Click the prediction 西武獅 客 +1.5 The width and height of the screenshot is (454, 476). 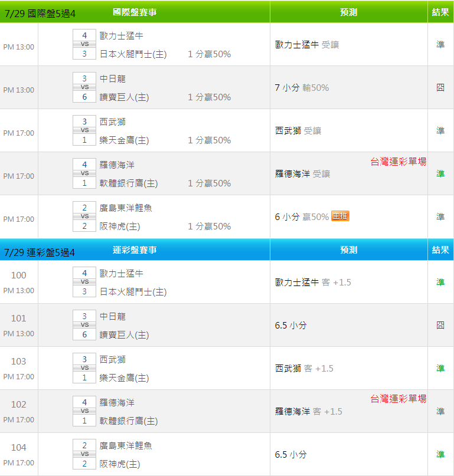pyautogui.click(x=304, y=369)
